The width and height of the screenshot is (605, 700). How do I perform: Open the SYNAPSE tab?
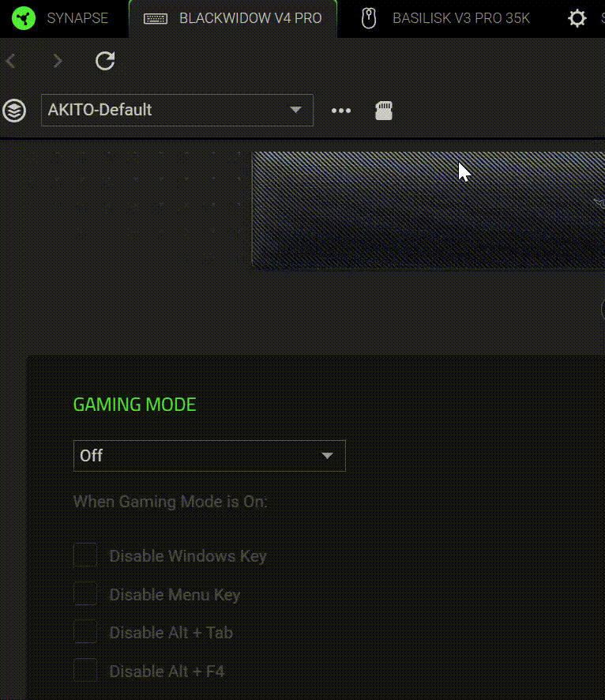tap(77, 18)
